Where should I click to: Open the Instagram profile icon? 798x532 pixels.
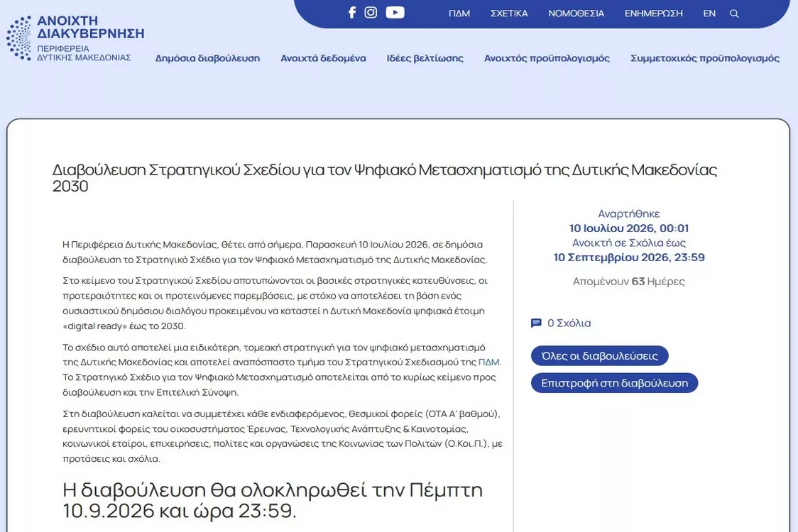click(x=371, y=12)
